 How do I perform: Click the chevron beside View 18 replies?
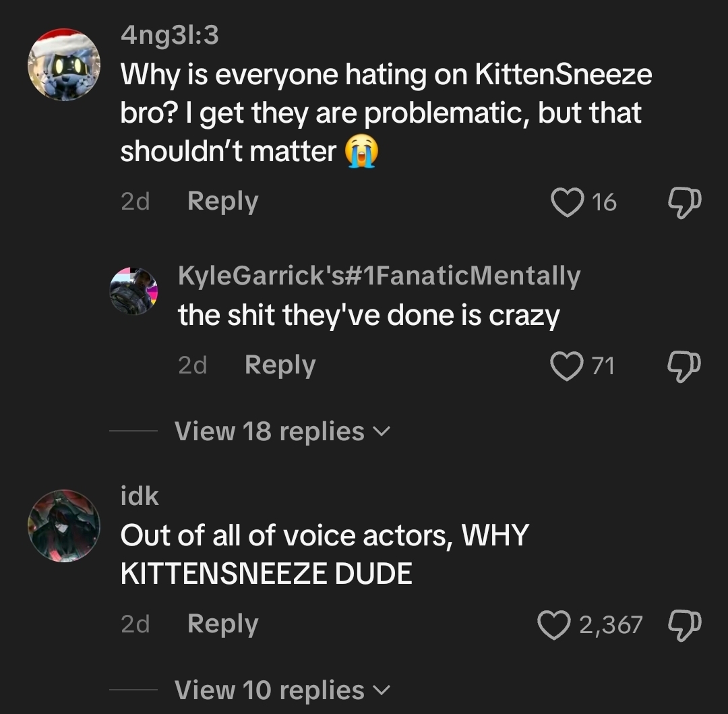[381, 432]
